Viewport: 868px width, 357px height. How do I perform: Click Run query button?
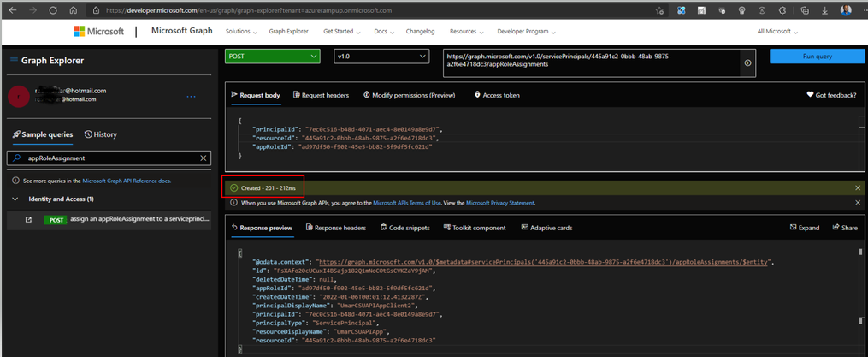[817, 56]
